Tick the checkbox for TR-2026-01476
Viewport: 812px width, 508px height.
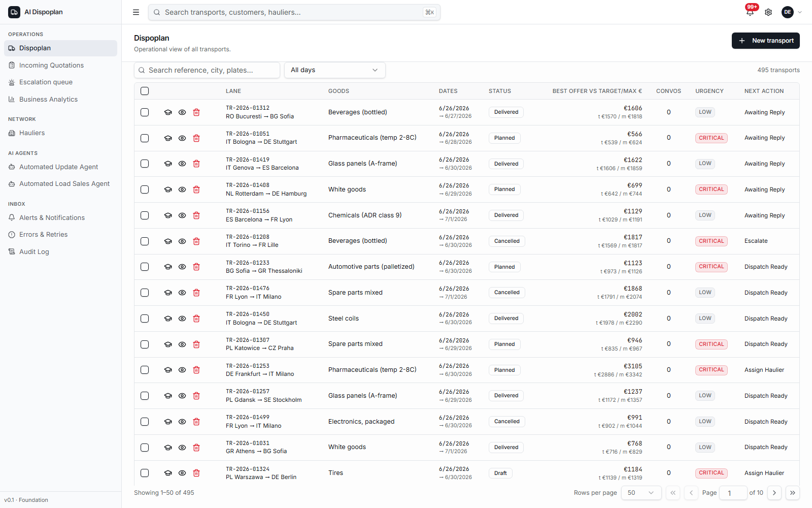(x=145, y=293)
